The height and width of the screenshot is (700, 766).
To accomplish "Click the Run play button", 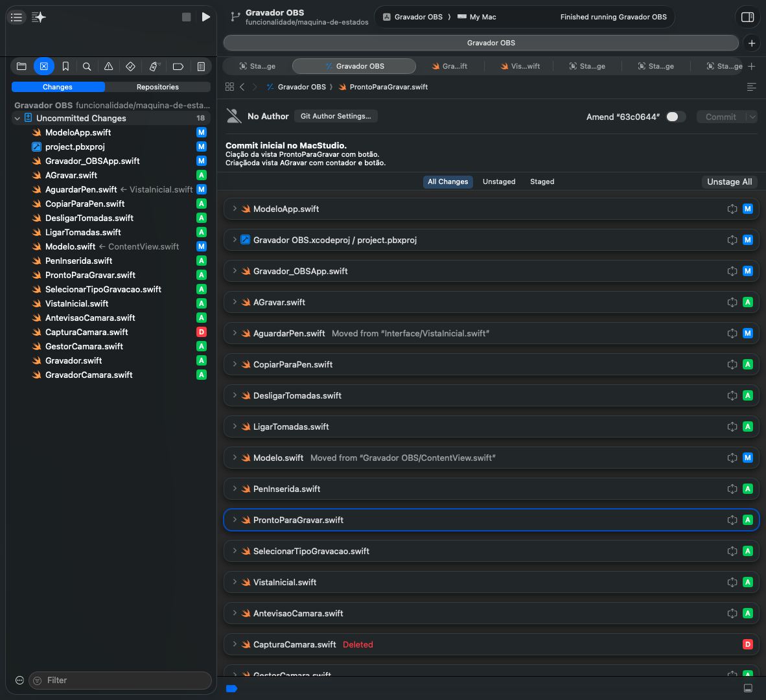I will pyautogui.click(x=205, y=17).
